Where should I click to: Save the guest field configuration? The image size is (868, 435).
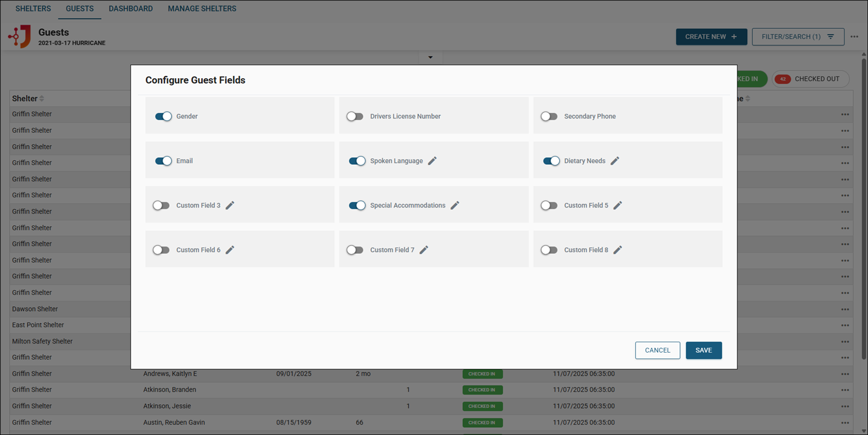[704, 350]
